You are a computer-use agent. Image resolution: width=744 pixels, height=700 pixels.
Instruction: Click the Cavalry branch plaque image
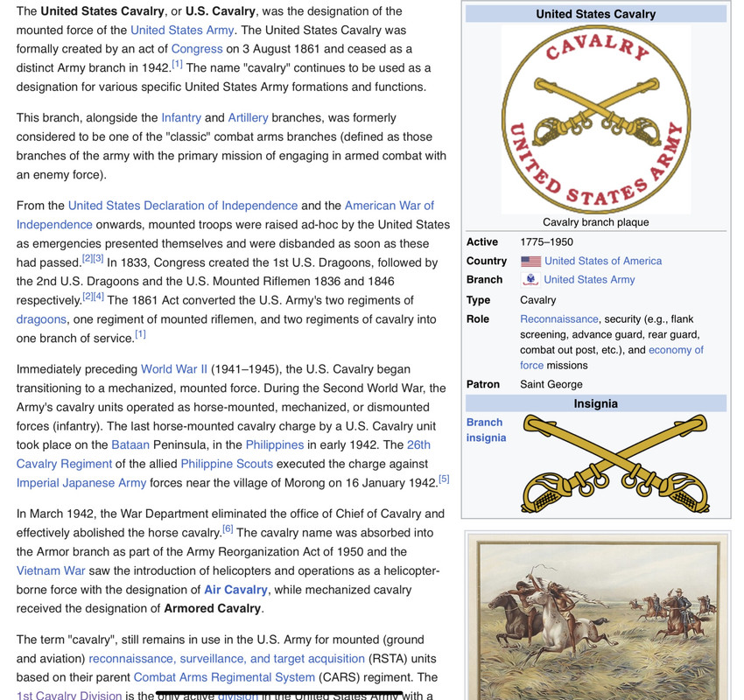pyautogui.click(x=596, y=119)
